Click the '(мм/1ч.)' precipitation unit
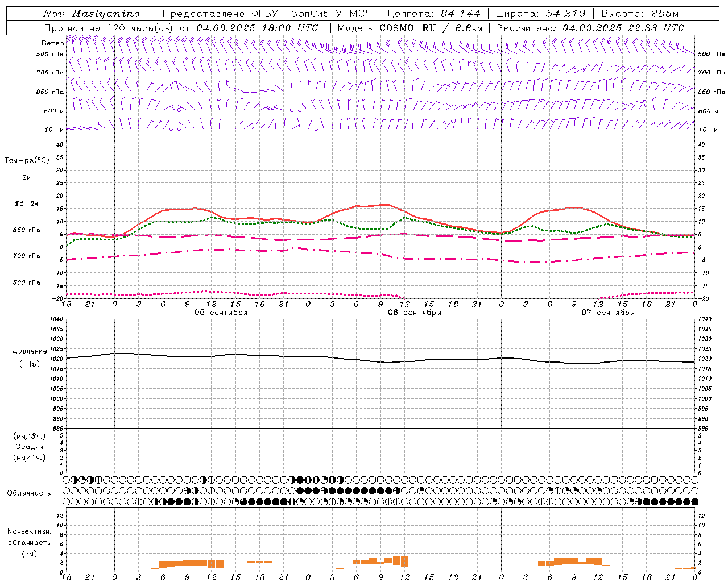This screenshot has width=728, height=582. point(30,458)
